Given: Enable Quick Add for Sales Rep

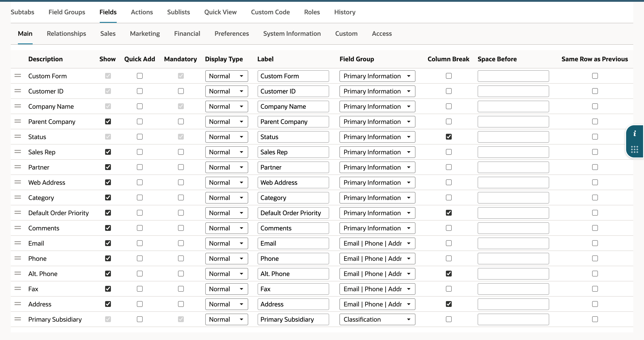Looking at the screenshot, I should click(140, 152).
